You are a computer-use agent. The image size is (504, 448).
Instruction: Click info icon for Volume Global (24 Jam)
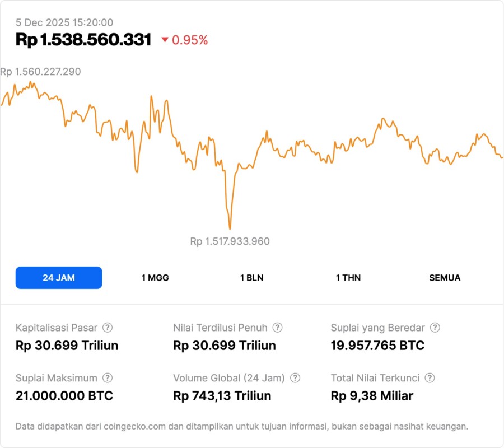pos(295,378)
